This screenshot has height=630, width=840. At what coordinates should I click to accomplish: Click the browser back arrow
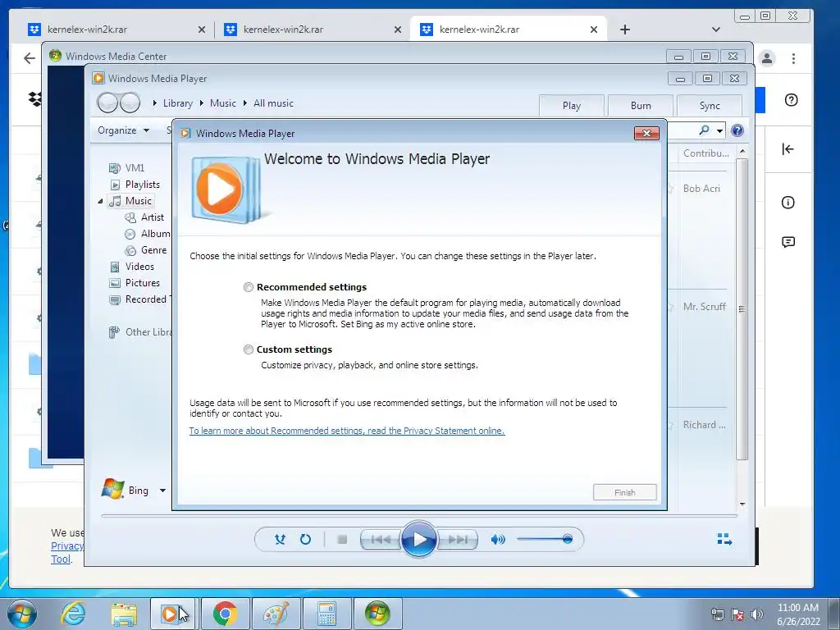click(30, 58)
